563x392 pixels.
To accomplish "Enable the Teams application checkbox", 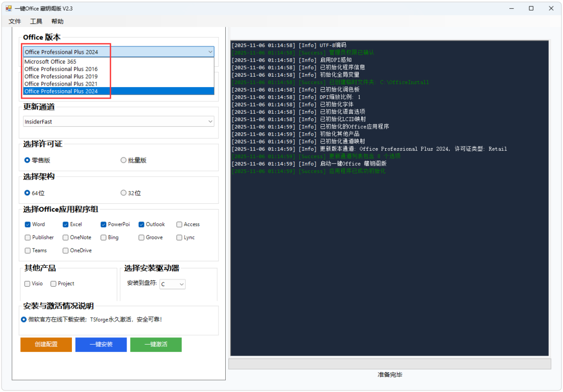I will point(27,250).
